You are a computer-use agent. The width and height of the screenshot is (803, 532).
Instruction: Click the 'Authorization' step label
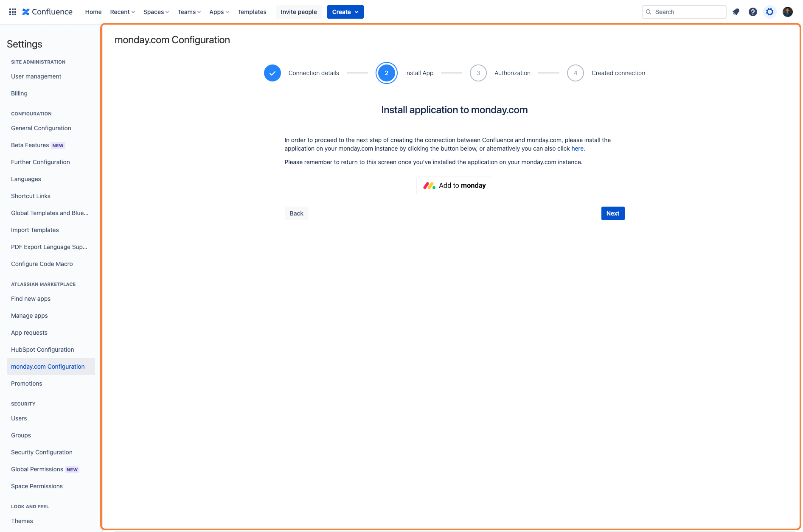tap(512, 73)
